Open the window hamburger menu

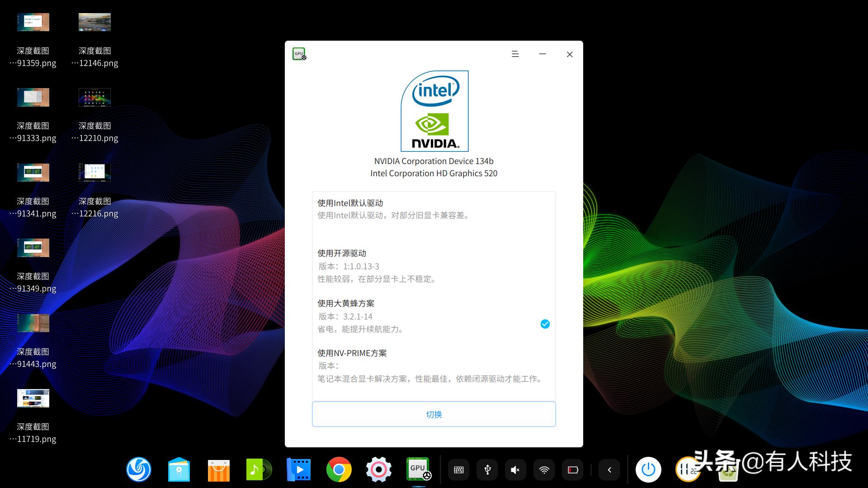pyautogui.click(x=515, y=54)
